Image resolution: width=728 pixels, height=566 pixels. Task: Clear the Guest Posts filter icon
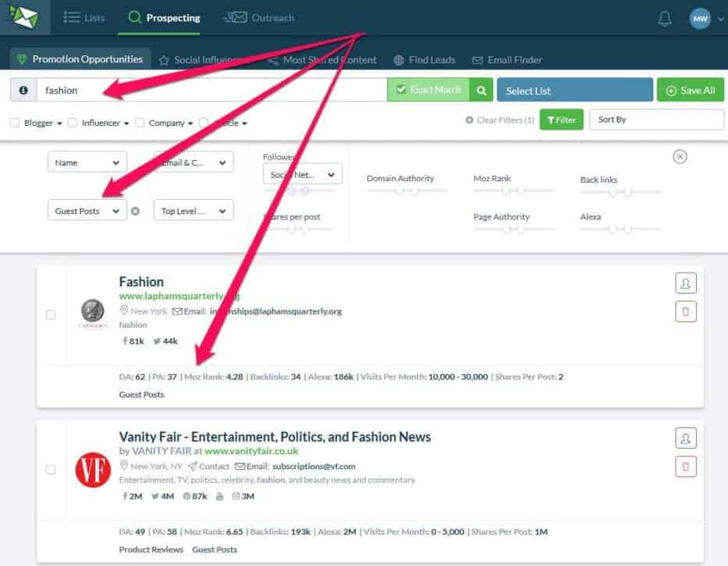135,211
